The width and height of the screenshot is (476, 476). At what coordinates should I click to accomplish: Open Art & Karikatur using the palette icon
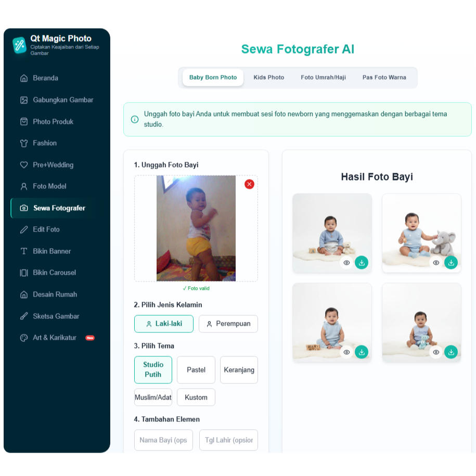tap(24, 338)
